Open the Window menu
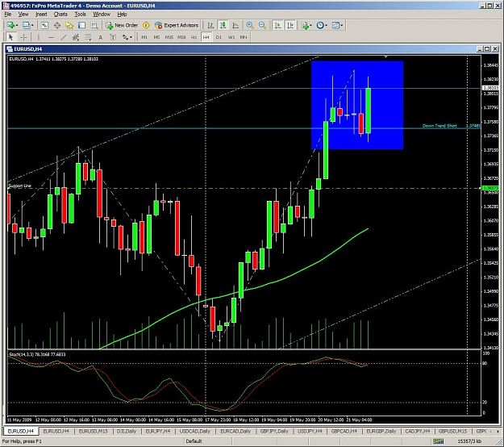504x447 pixels. point(102,15)
